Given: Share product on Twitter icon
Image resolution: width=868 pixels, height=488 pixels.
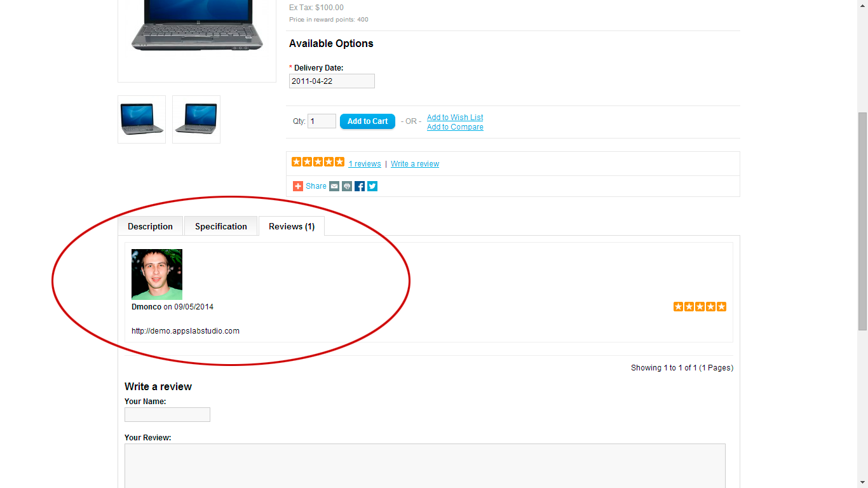Looking at the screenshot, I should click(x=372, y=186).
